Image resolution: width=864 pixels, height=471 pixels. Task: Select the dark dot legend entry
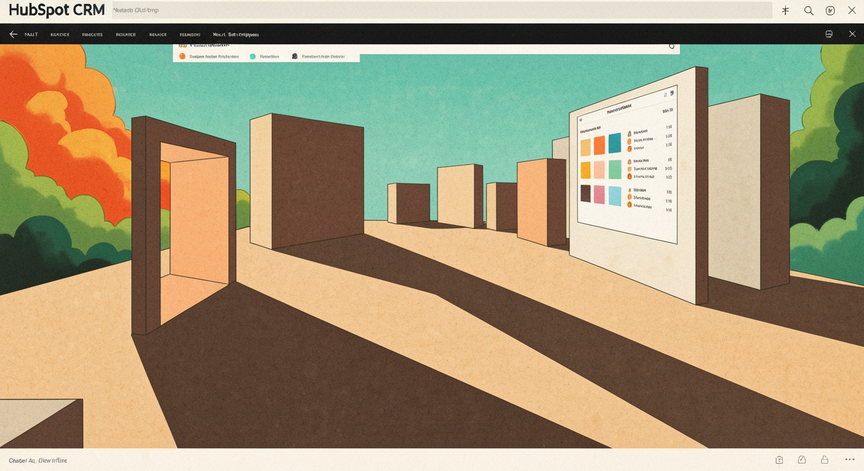[x=318, y=56]
